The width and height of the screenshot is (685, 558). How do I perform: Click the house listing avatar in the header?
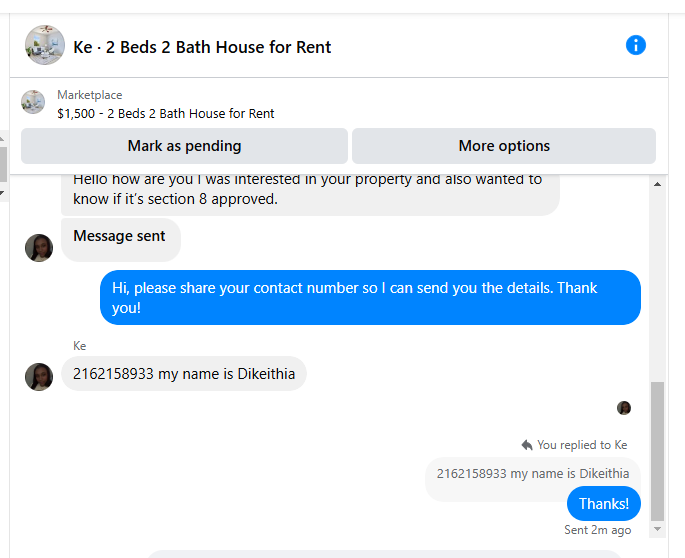pyautogui.click(x=45, y=45)
